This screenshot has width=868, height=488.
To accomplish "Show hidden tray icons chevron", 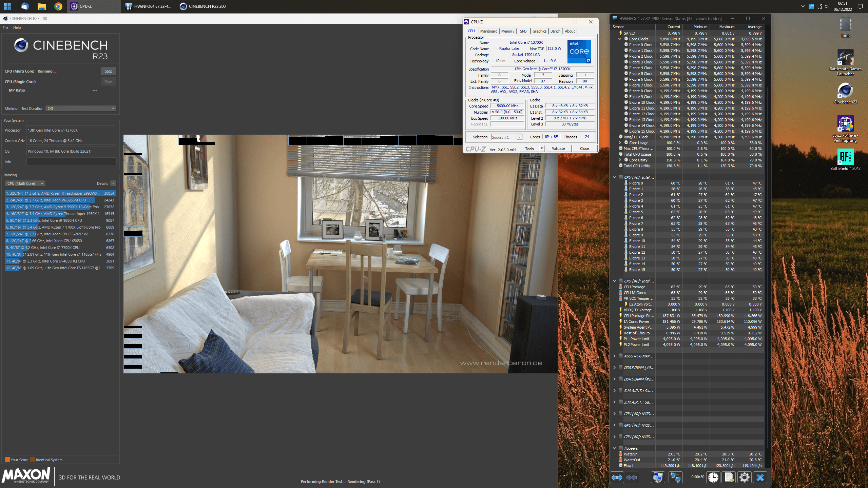I will (x=803, y=6).
